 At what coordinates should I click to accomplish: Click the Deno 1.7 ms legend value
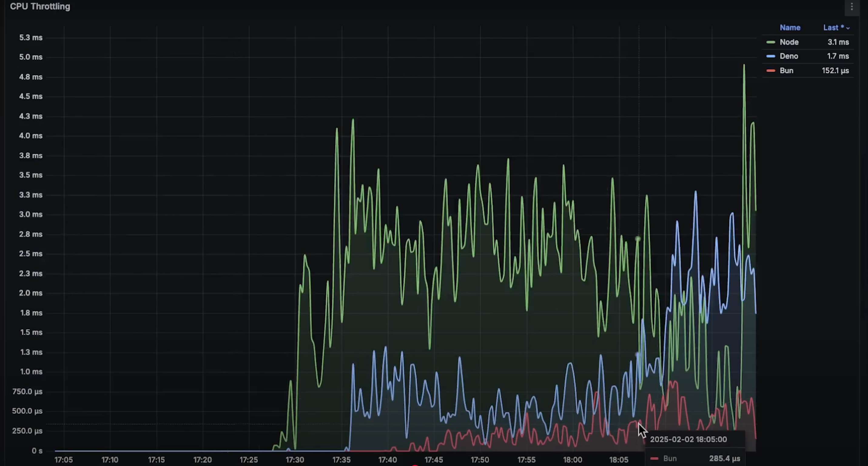coord(838,56)
